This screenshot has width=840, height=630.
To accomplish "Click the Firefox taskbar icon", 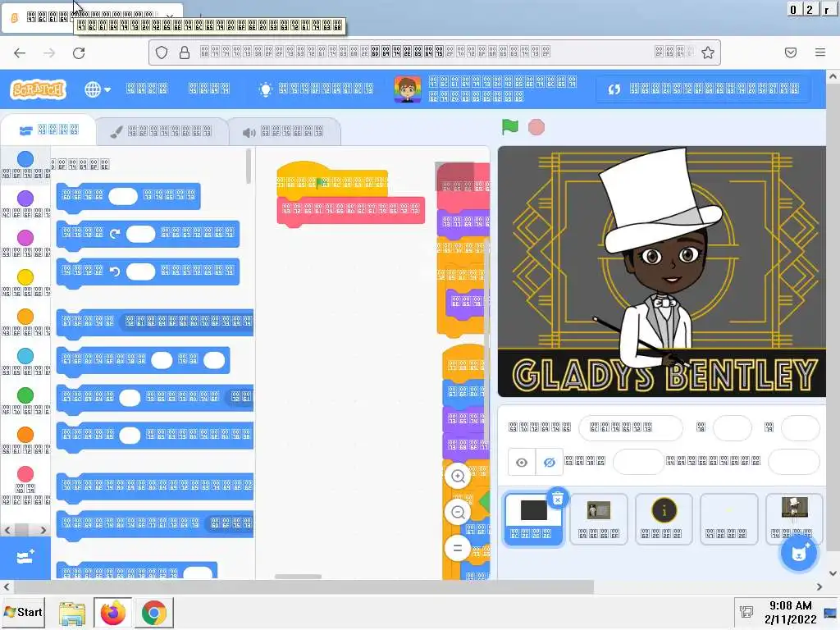I will pyautogui.click(x=112, y=613).
